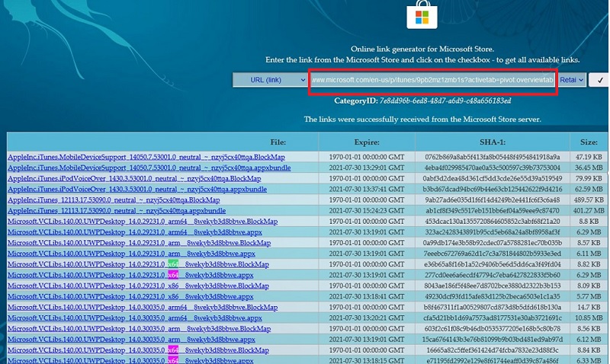Download VCLibs 14.0.30035.0 arm64 appx
The width and height of the screenshot is (610, 364).
pyautogui.click(x=130, y=317)
